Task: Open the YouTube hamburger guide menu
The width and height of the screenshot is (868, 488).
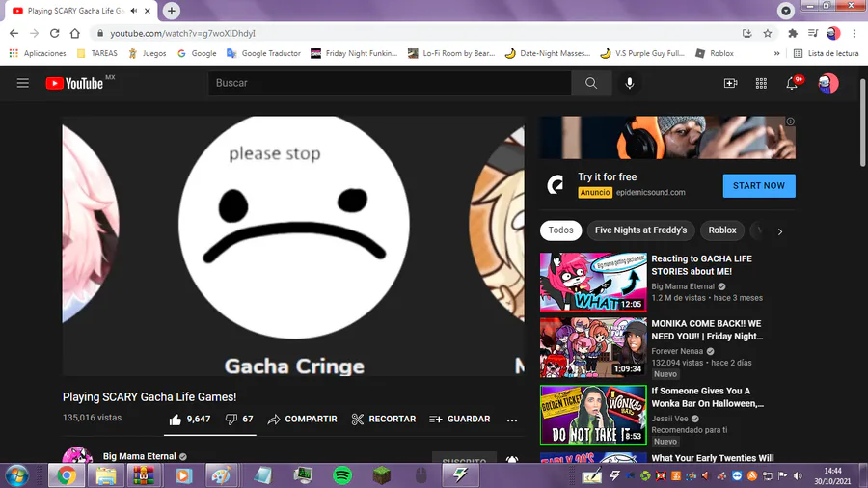Action: [23, 83]
